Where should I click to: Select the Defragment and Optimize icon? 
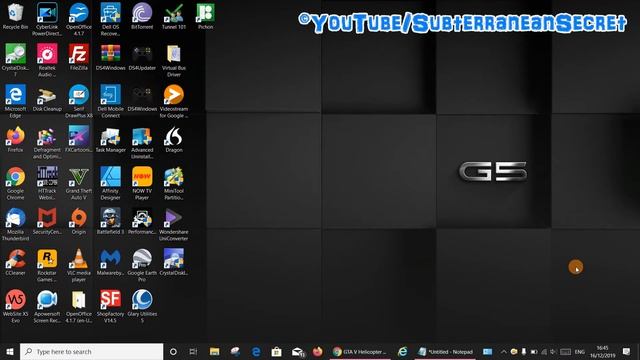[47, 142]
